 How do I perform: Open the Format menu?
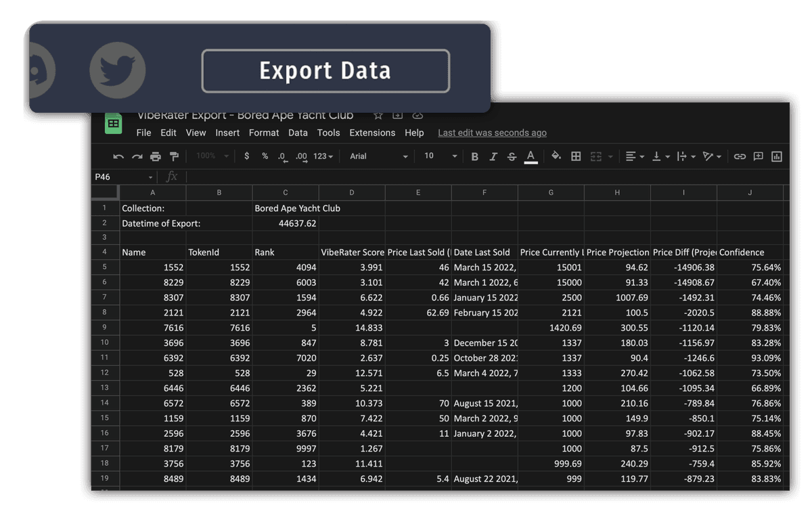(x=264, y=133)
